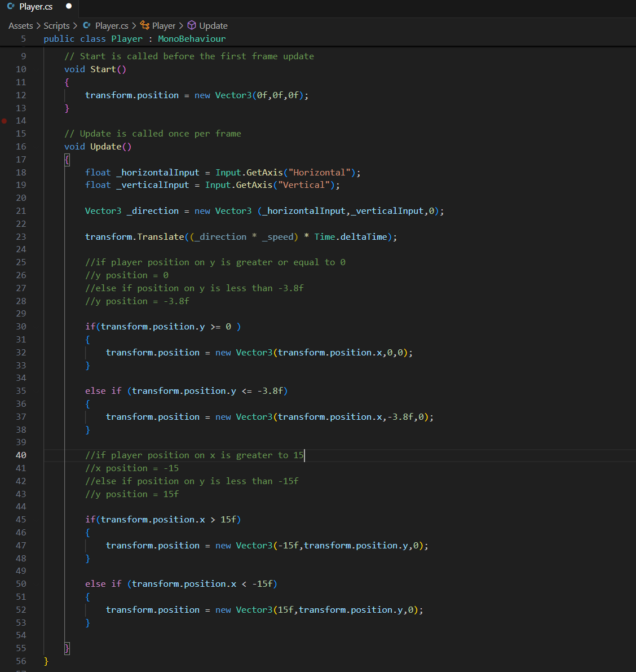
Task: Click the Update method cube icon in breadcrumbs
Action: pos(192,25)
